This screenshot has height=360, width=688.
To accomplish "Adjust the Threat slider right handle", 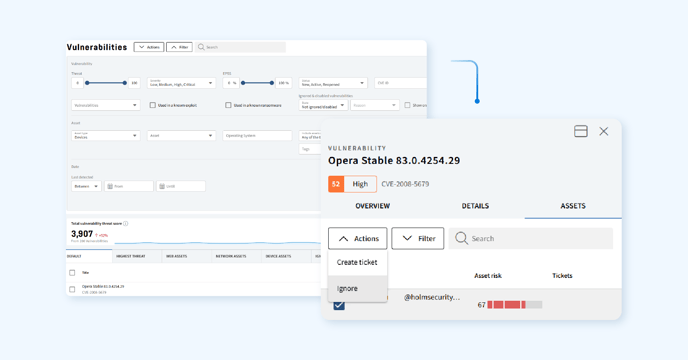I will pyautogui.click(x=125, y=83).
